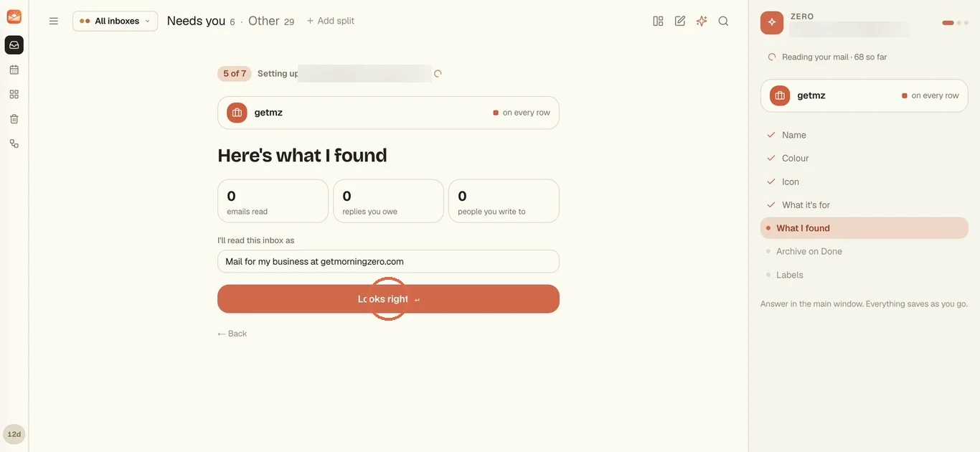The height and width of the screenshot is (452, 980).
Task: Select the Inbox icon in sidebar
Action: pyautogui.click(x=14, y=45)
